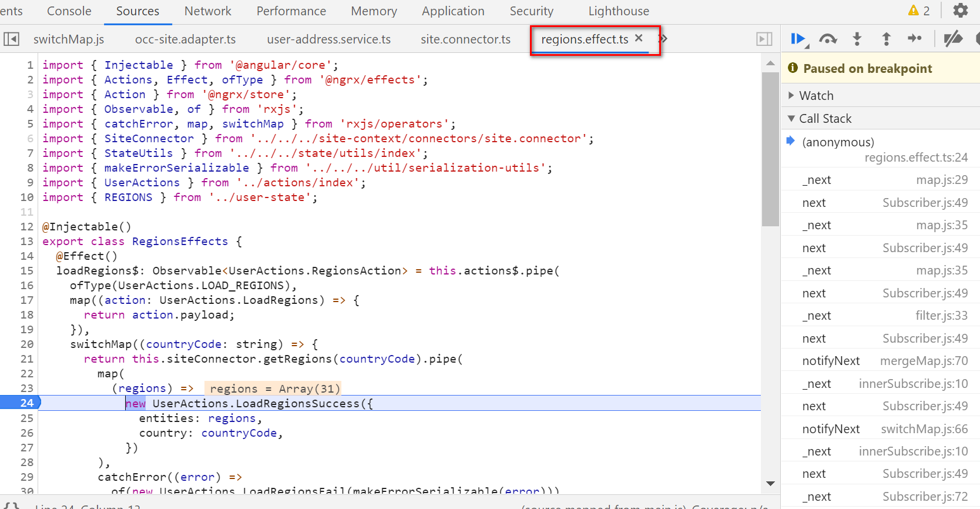The width and height of the screenshot is (980, 509).
Task: Select the switchMap.js file tab
Action: click(69, 39)
